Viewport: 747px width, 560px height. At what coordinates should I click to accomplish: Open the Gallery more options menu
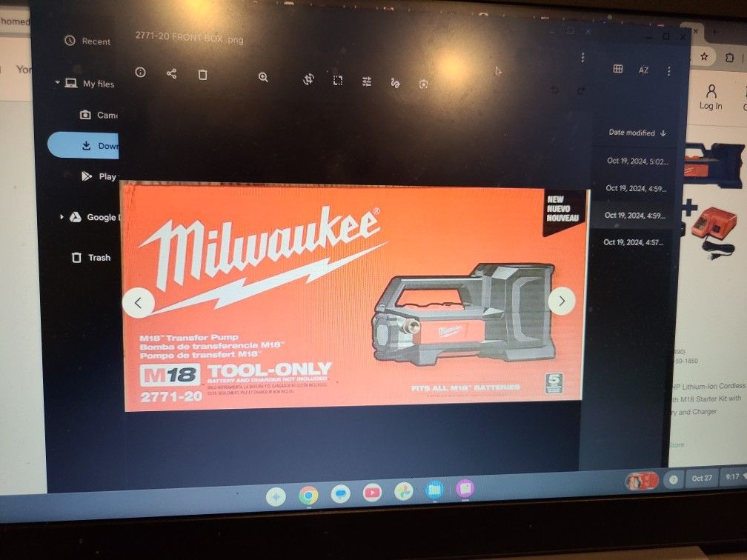(582, 58)
